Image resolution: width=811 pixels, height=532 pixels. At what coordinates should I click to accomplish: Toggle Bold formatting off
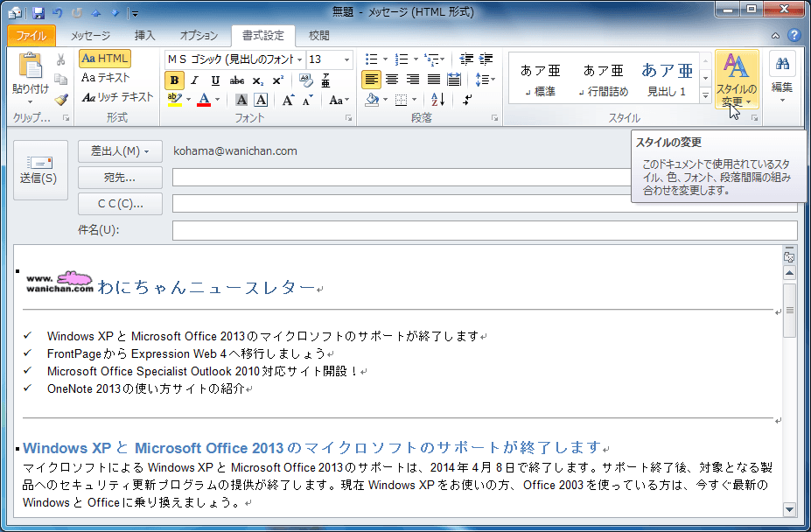click(x=174, y=80)
